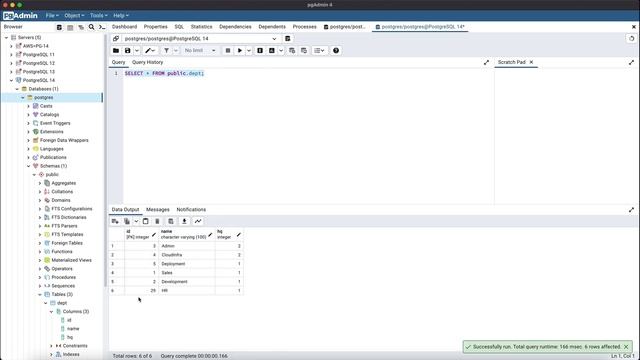
Task: Open the save options dropdown arrow
Action: 137,51
